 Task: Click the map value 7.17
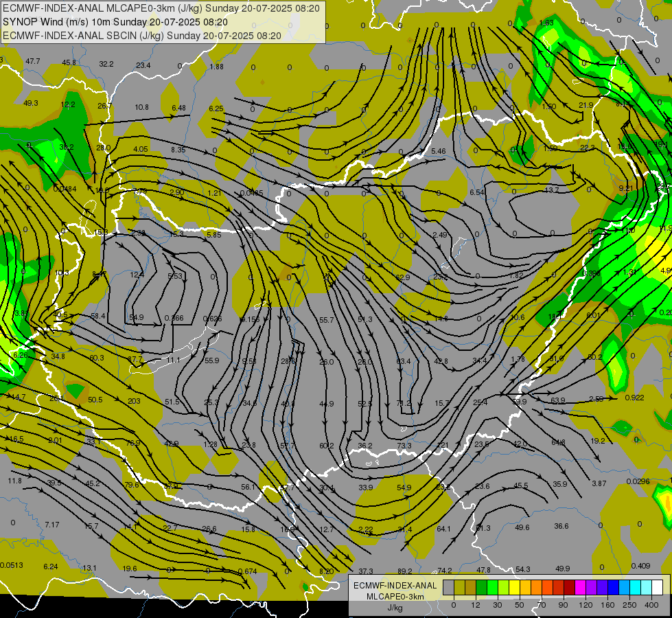(x=52, y=525)
